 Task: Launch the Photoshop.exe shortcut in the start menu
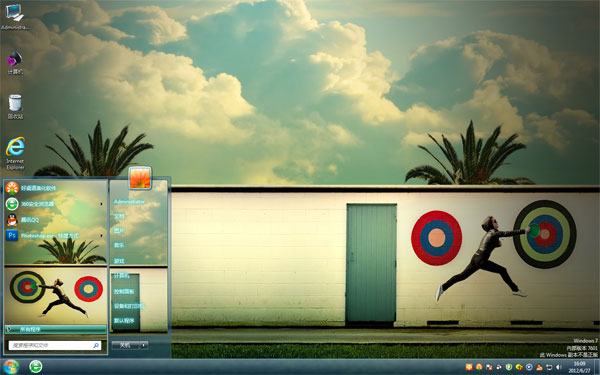point(55,235)
